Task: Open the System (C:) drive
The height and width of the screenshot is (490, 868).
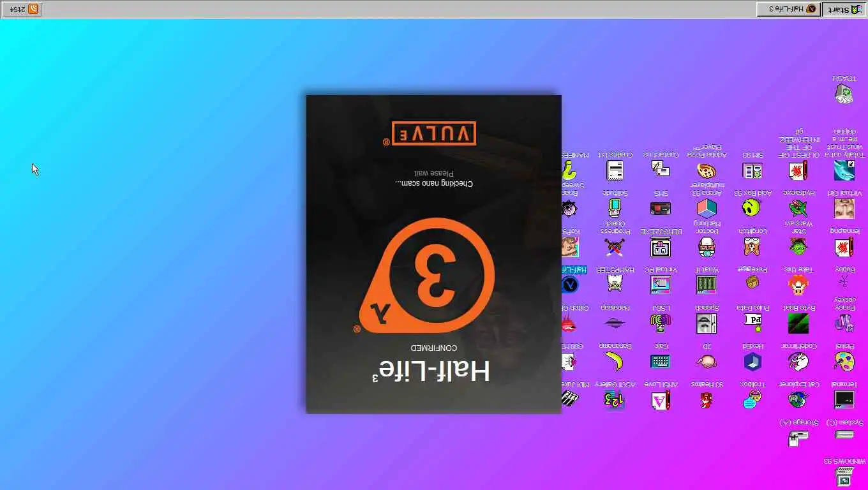Action: pyautogui.click(x=844, y=435)
